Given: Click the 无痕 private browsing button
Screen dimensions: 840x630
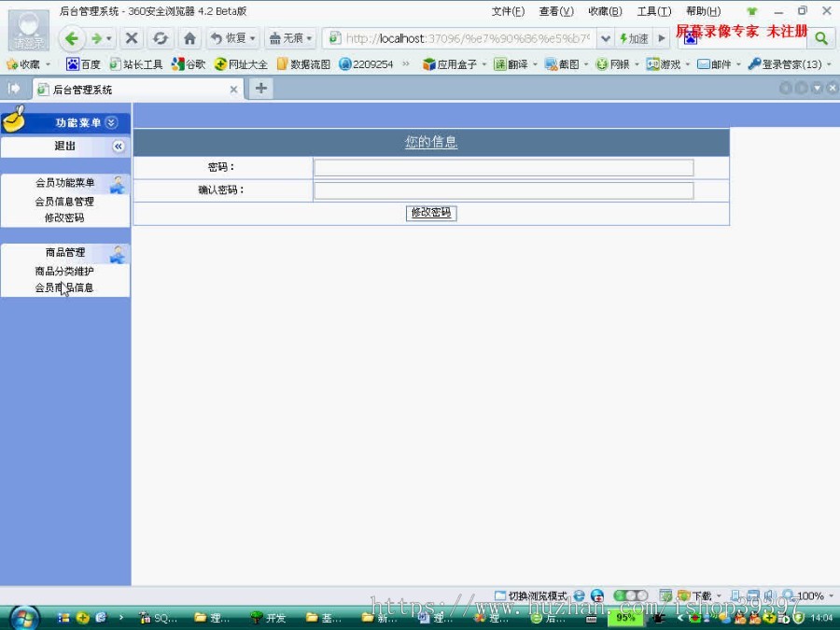Looking at the screenshot, I should (287, 38).
